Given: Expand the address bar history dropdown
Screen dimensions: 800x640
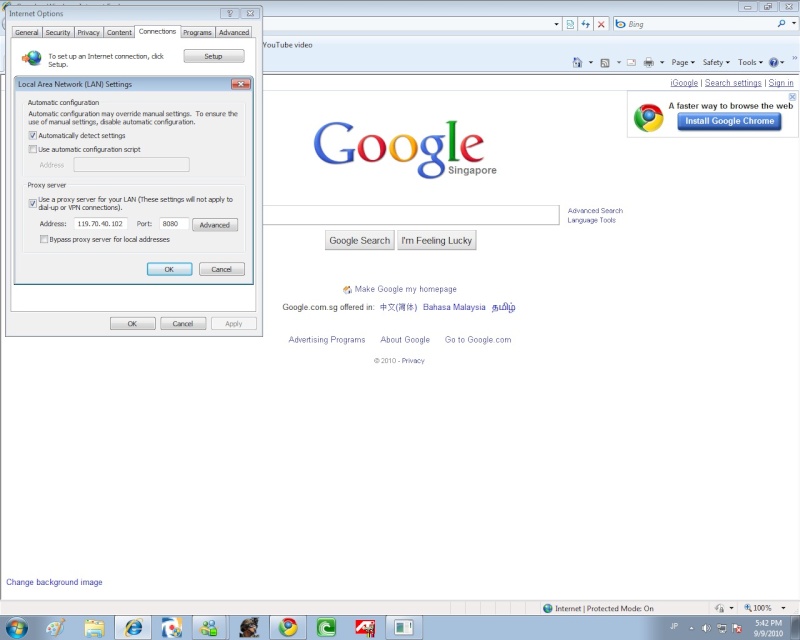Looking at the screenshot, I should [x=556, y=24].
